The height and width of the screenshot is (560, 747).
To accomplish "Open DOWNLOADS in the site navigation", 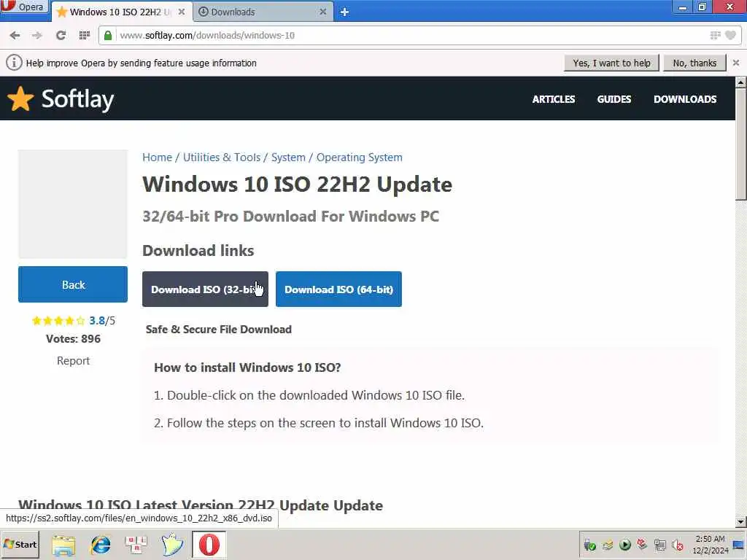I will click(685, 99).
